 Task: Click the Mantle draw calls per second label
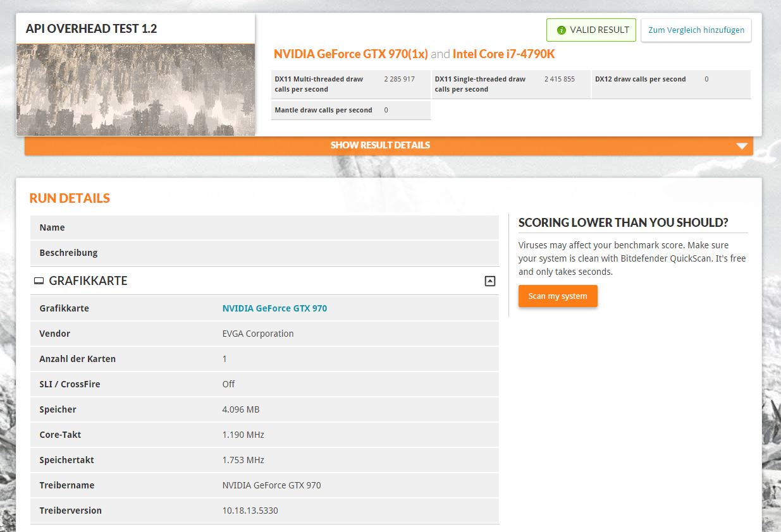tap(323, 110)
